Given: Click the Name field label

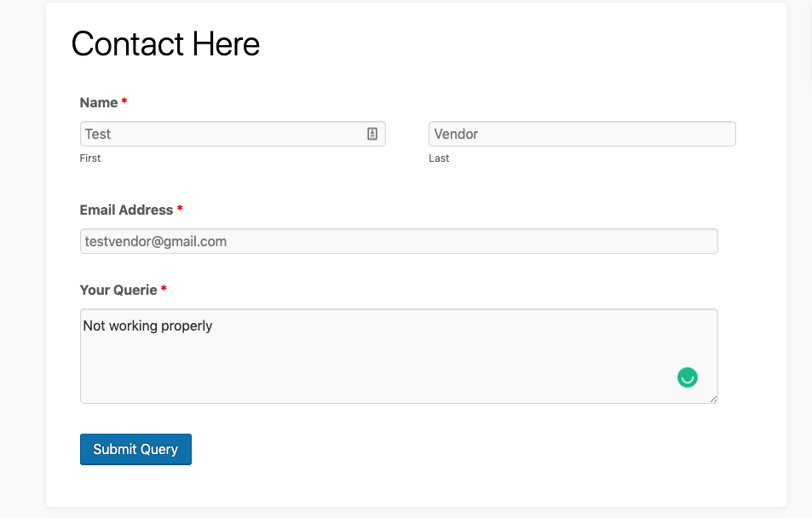Looking at the screenshot, I should pos(98,102).
